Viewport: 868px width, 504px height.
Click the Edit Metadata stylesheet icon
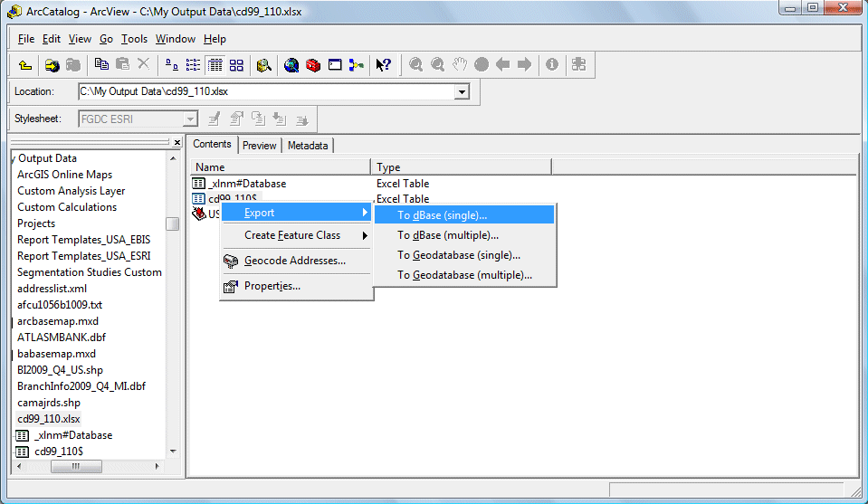tap(215, 119)
